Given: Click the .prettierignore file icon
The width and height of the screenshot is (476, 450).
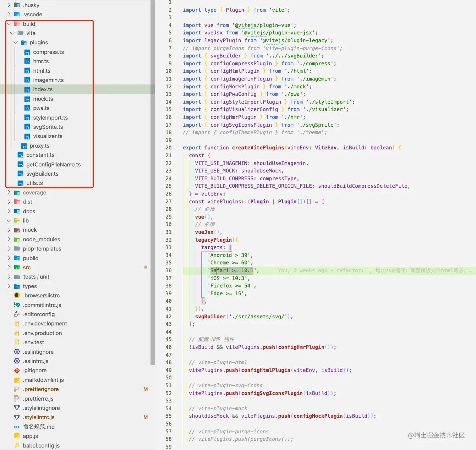Looking at the screenshot, I should [17, 389].
